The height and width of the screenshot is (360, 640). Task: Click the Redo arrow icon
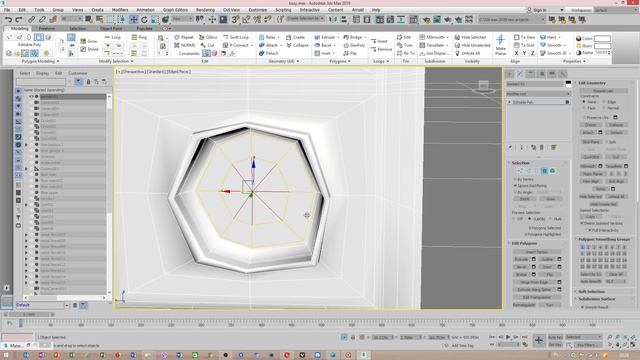click(18, 19)
